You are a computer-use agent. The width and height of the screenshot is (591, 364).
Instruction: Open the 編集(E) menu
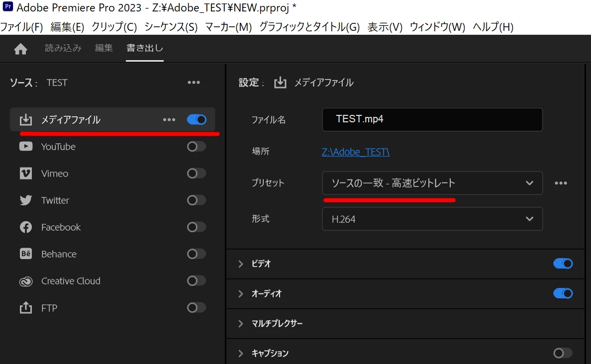pos(67,27)
